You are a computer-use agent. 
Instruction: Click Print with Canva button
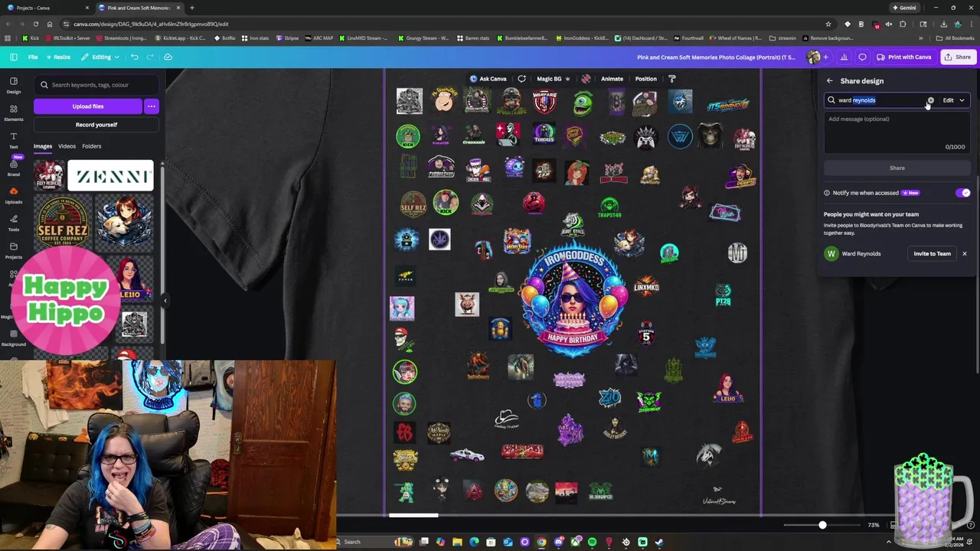click(x=904, y=57)
